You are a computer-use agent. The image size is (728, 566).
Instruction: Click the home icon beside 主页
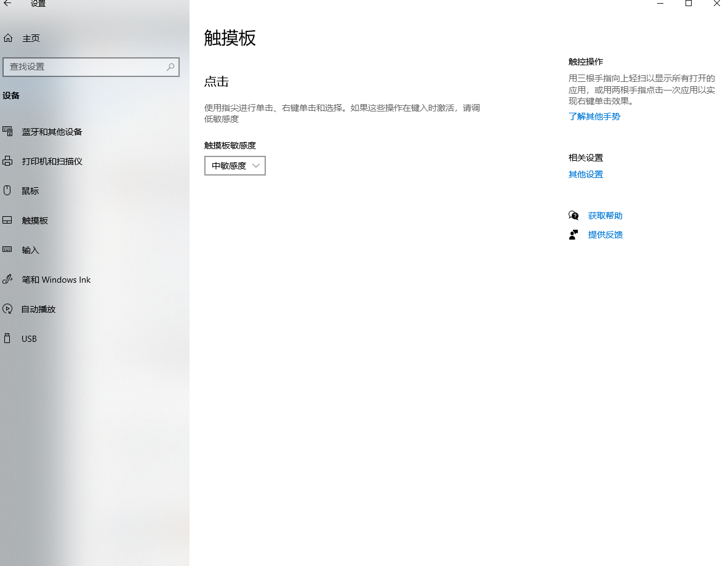pyautogui.click(x=8, y=38)
